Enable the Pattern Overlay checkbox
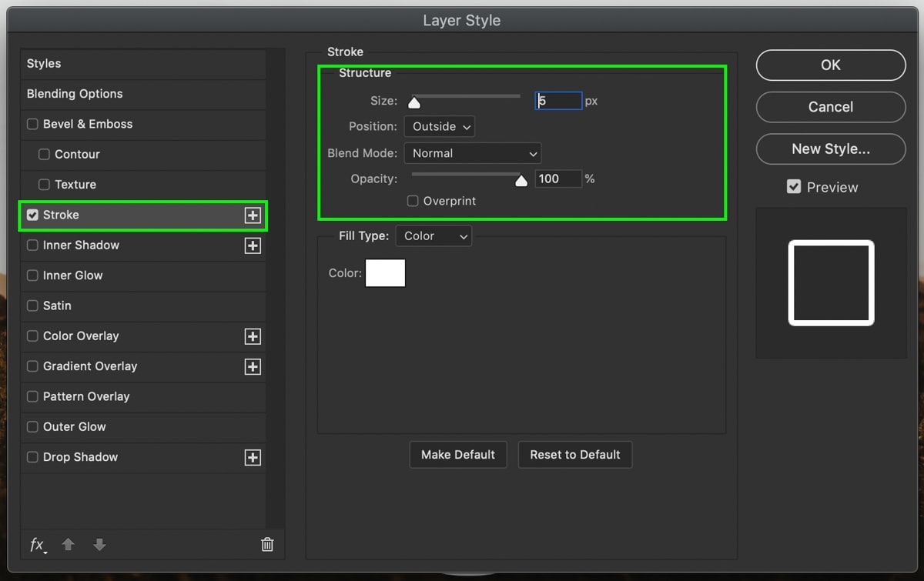 click(32, 396)
